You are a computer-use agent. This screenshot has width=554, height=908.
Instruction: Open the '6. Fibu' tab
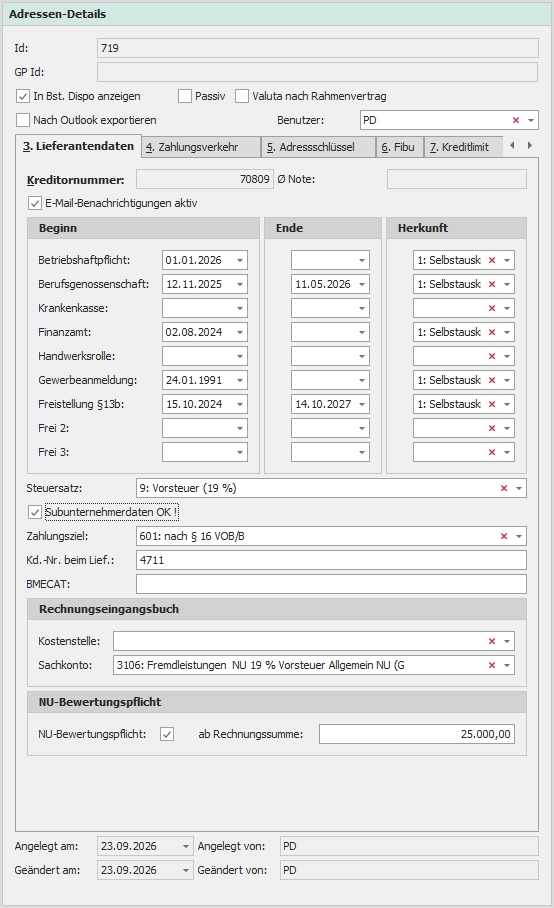(x=399, y=147)
